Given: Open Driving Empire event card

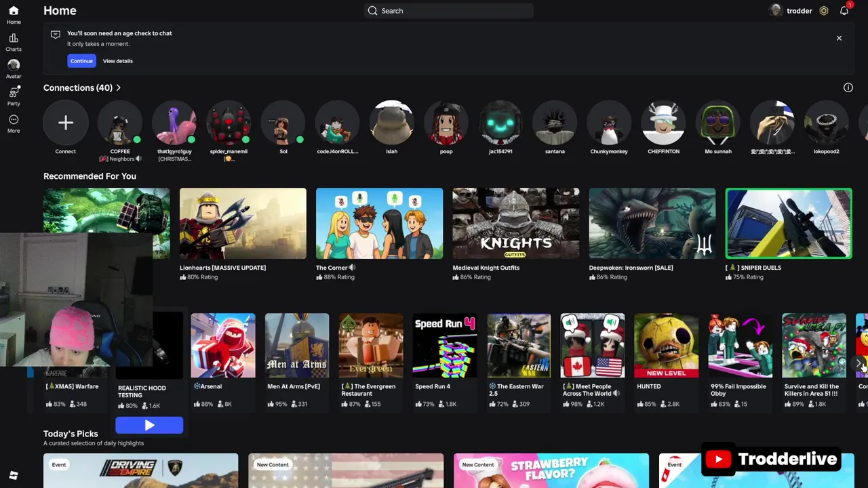Looking at the screenshot, I should [x=141, y=470].
